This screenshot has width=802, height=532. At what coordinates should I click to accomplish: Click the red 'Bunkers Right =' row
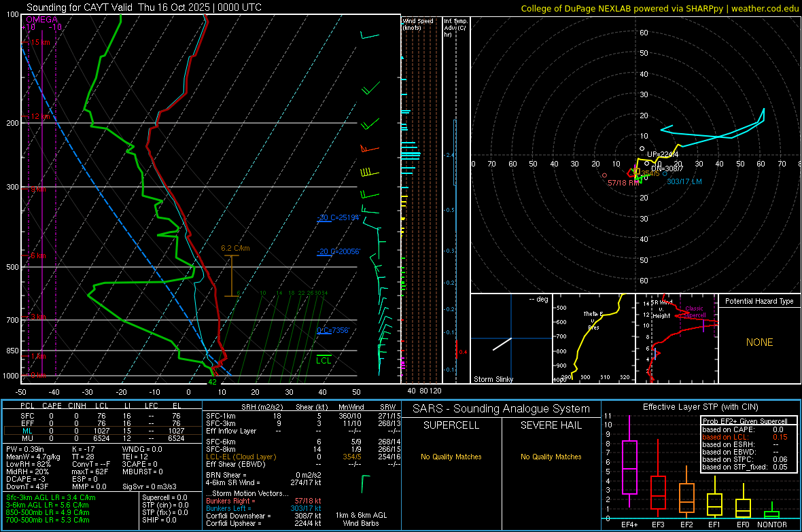tap(264, 501)
